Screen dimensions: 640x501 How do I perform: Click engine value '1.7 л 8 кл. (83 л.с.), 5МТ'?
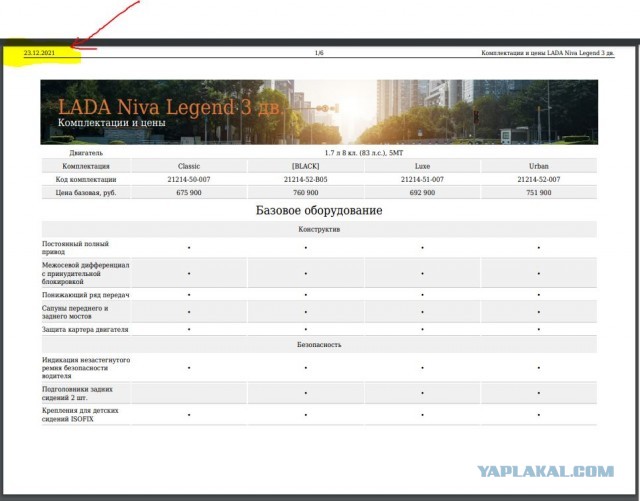364,153
